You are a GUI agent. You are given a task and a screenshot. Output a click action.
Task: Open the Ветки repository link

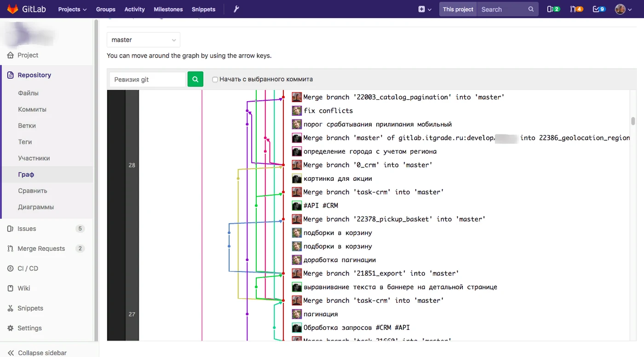(x=27, y=126)
